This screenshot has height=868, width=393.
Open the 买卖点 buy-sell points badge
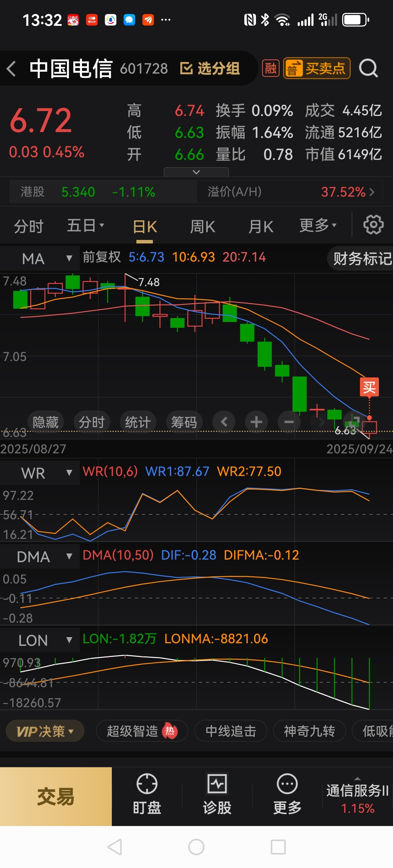point(317,68)
